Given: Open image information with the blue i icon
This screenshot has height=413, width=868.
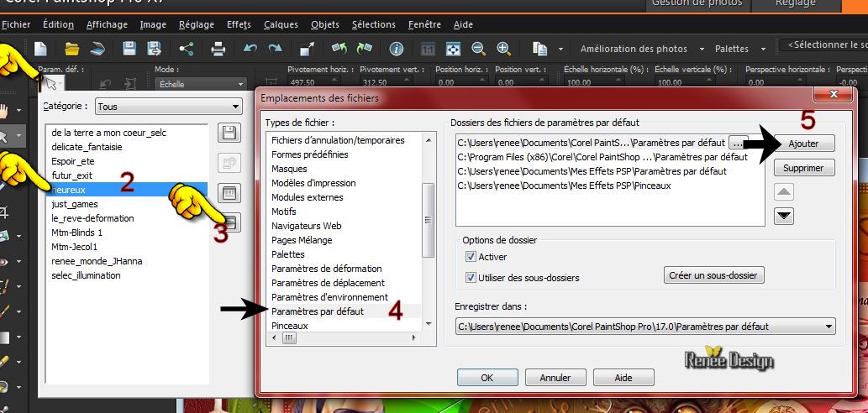Looking at the screenshot, I should [397, 49].
